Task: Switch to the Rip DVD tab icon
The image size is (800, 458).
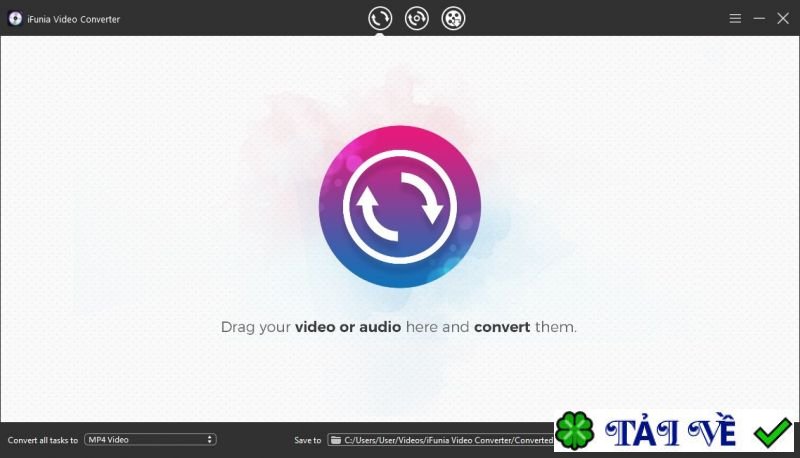Action: pos(417,19)
